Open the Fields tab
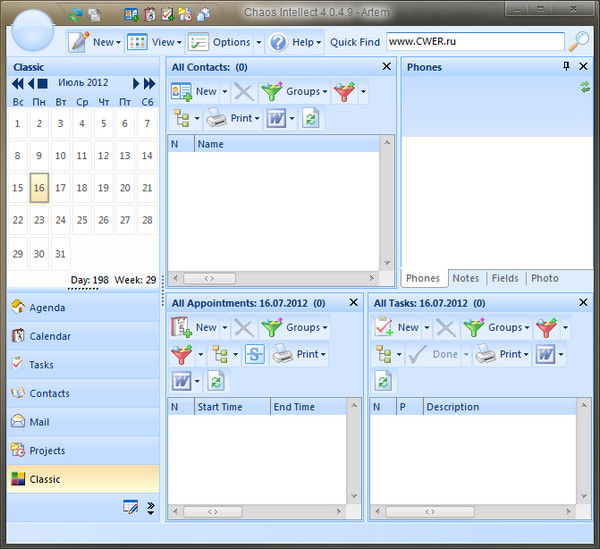The height and width of the screenshot is (549, 600). pos(505,278)
